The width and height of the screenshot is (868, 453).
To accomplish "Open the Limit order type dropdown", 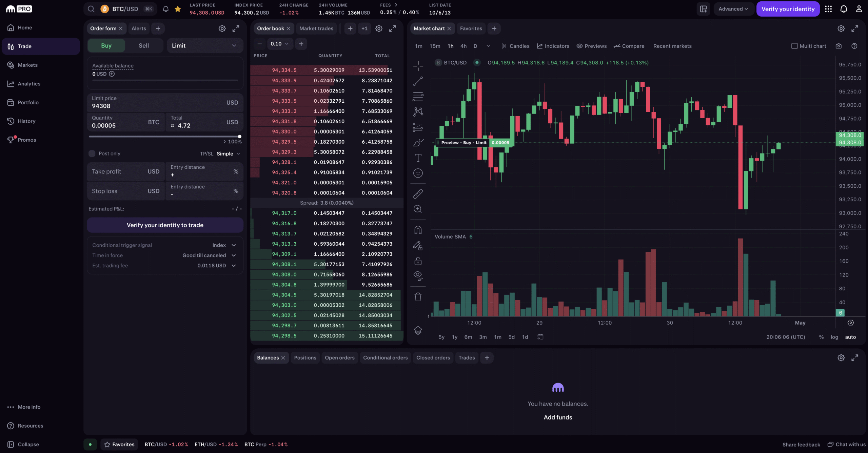I will (x=205, y=46).
